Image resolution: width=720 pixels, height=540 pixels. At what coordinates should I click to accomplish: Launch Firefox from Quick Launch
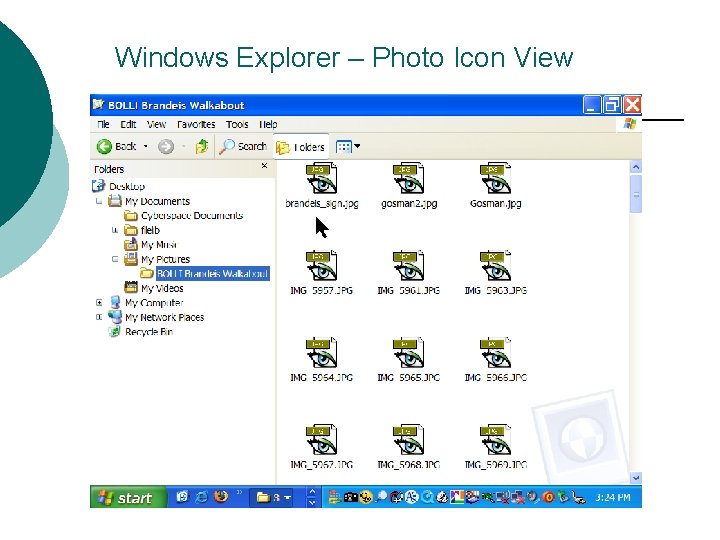221,497
